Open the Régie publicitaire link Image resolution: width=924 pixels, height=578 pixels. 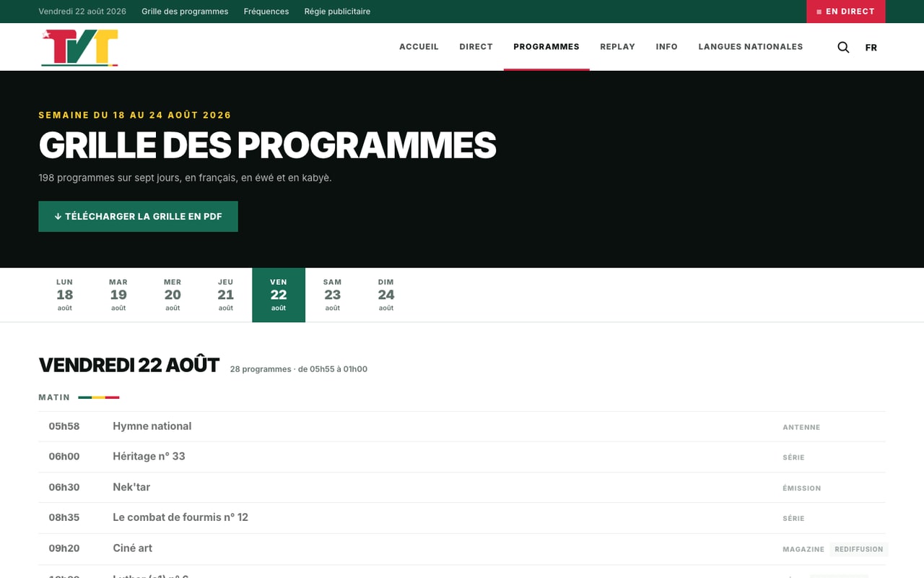tap(337, 12)
